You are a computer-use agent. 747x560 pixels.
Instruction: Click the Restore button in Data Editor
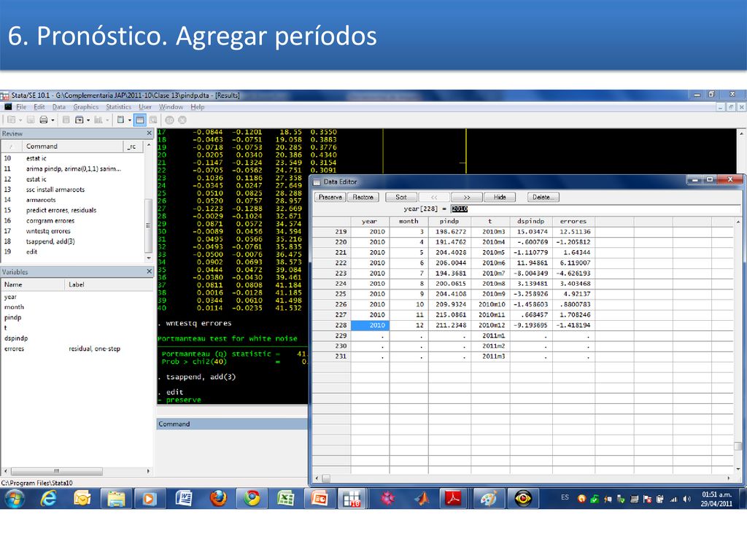click(363, 197)
